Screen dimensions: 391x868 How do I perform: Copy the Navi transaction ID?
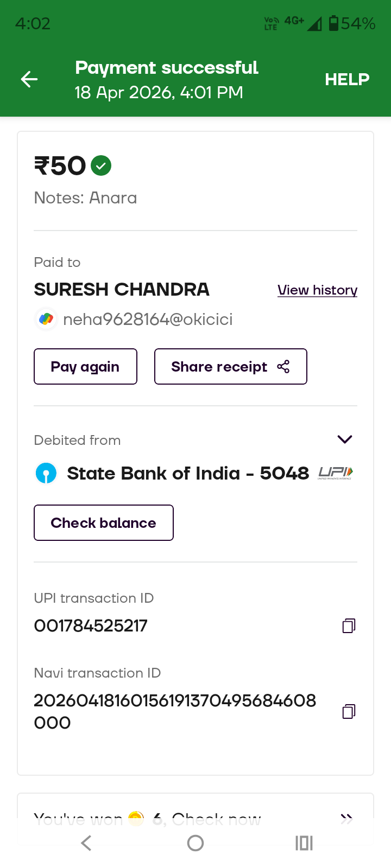coord(349,711)
